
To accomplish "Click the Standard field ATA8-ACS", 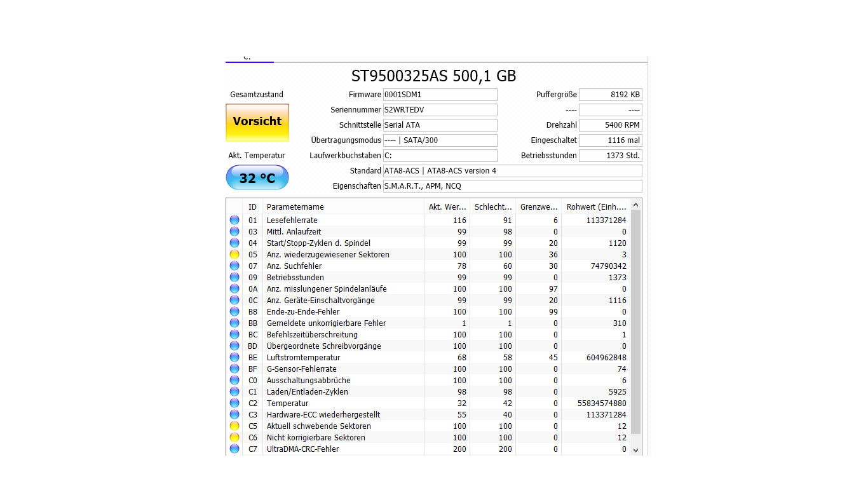I will click(512, 171).
